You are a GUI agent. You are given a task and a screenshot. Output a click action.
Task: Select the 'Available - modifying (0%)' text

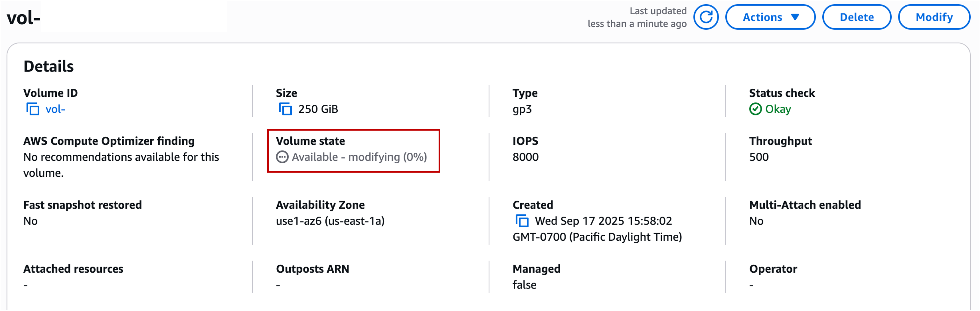click(x=359, y=157)
